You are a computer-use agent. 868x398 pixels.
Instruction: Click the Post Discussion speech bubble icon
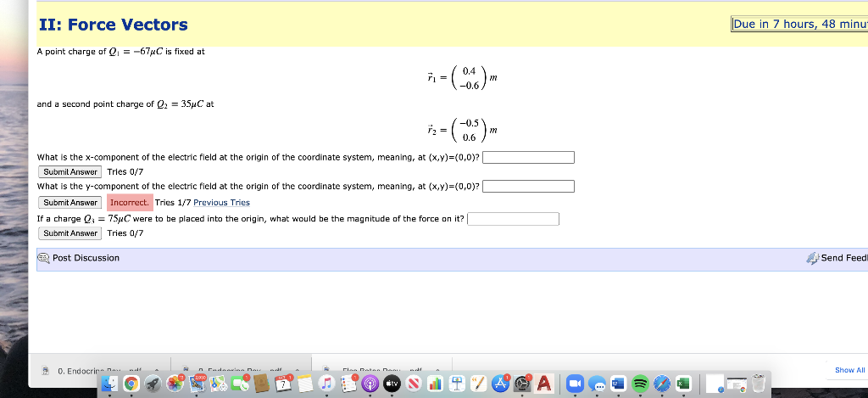[x=44, y=258]
